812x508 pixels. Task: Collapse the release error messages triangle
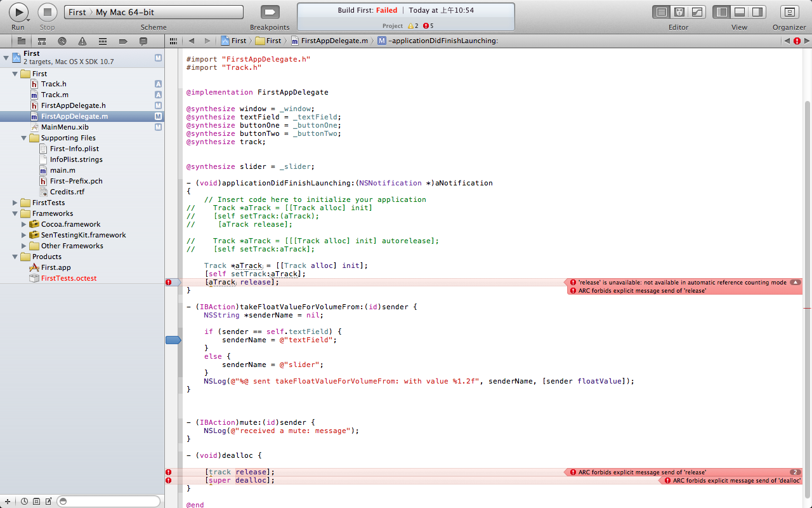click(x=796, y=282)
